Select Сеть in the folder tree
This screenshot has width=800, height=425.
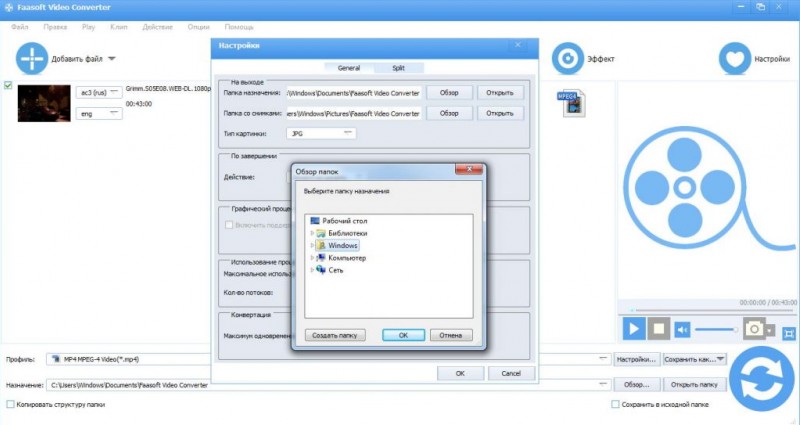[x=330, y=270]
